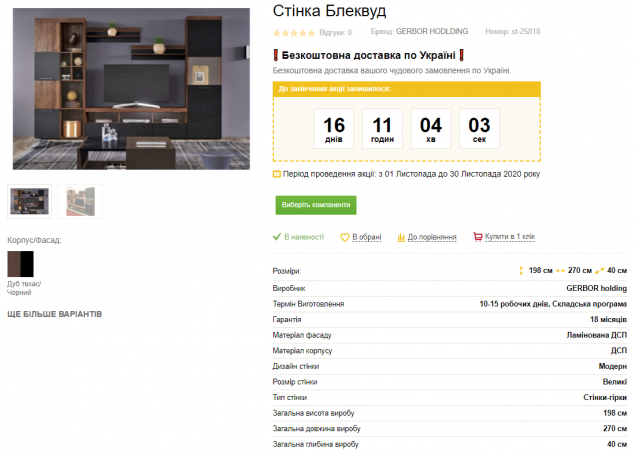This screenshot has height=456, width=635.
Task: Click the green in-stock checkmark icon
Action: click(x=277, y=237)
